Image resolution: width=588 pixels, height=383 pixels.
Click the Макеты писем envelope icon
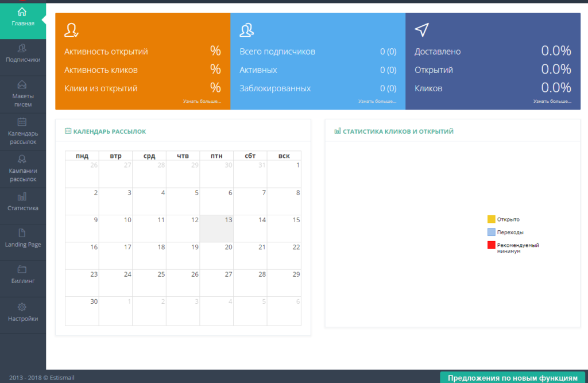[x=22, y=84]
